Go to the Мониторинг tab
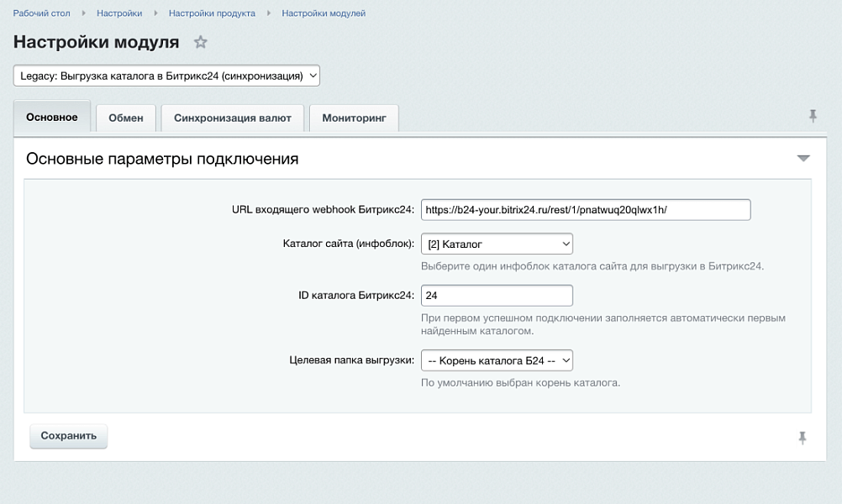 click(354, 118)
